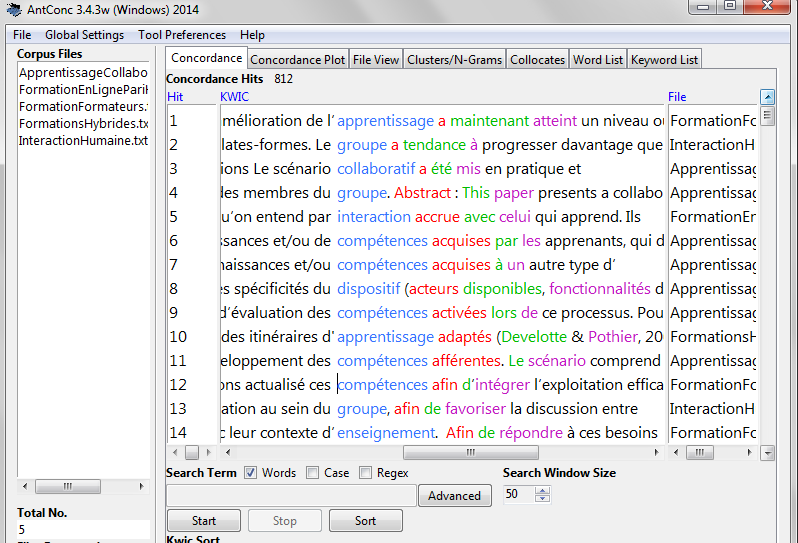Click right arrow of Hit column scrollbar
The image size is (798, 543).
click(x=208, y=452)
